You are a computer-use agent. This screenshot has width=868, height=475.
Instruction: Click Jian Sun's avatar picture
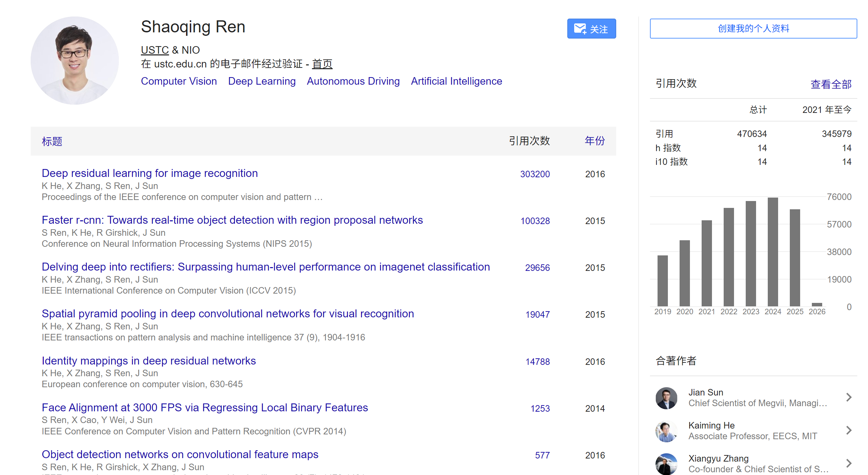coord(666,398)
